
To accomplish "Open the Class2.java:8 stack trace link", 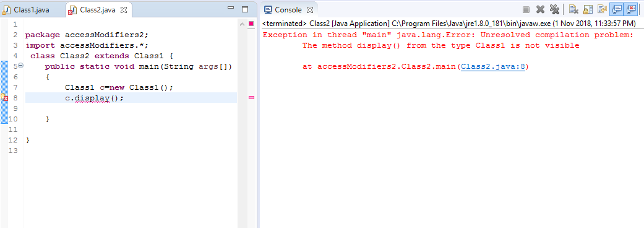I will [493, 67].
